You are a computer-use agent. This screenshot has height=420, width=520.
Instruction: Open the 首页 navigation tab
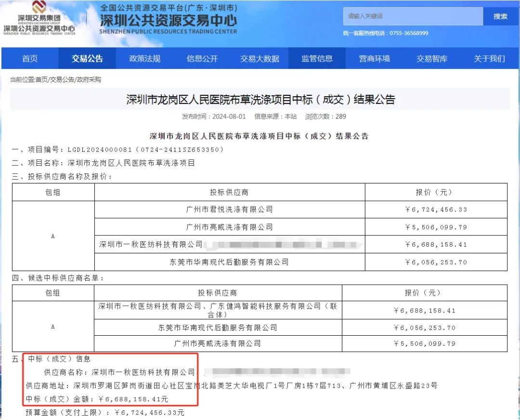(30, 59)
